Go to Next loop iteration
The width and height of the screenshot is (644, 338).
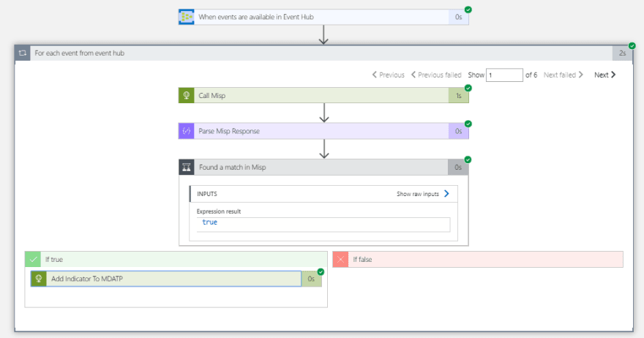(x=605, y=75)
